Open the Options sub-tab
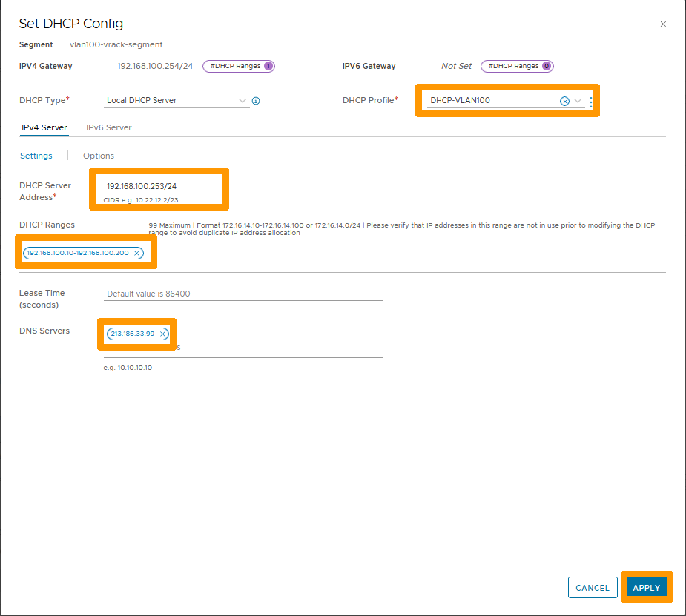This screenshot has height=616, width=686. click(98, 156)
